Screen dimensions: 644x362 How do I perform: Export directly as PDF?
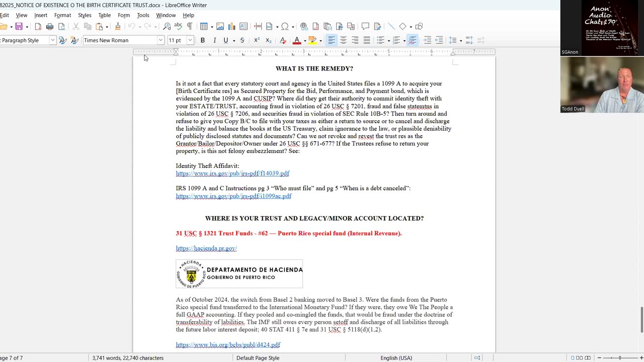tap(38, 27)
